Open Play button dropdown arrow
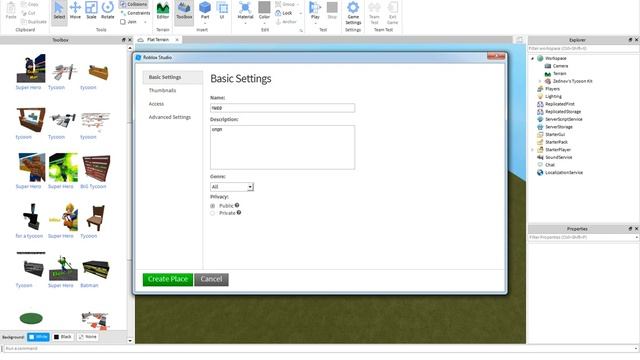The width and height of the screenshot is (640, 360). pos(315,23)
